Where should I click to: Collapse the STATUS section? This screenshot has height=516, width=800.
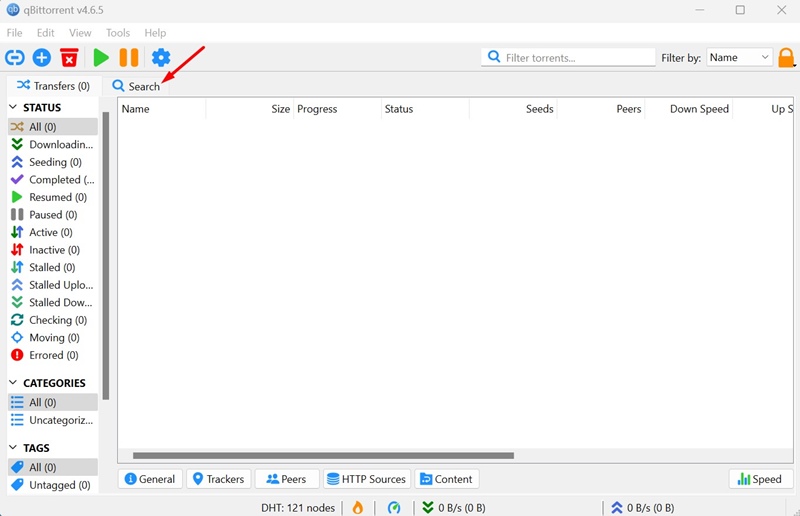13,107
